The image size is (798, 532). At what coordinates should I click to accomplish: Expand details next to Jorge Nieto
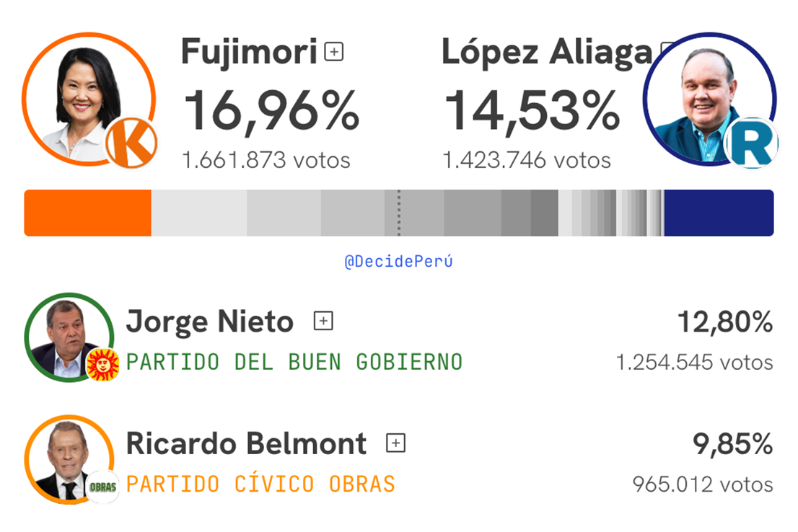tap(323, 322)
